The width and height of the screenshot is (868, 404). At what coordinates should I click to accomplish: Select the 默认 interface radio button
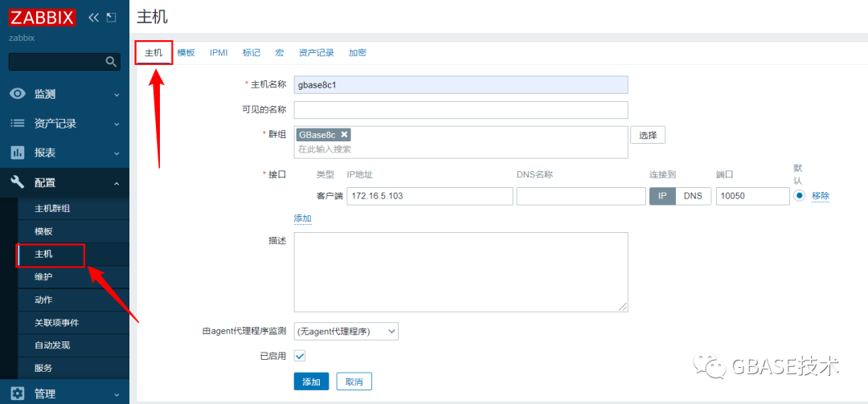pyautogui.click(x=799, y=195)
